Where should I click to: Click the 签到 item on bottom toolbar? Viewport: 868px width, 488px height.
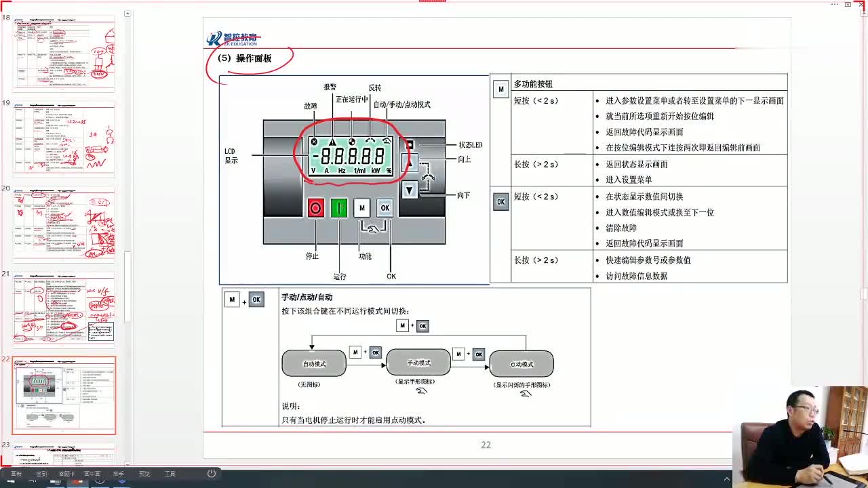(41, 474)
